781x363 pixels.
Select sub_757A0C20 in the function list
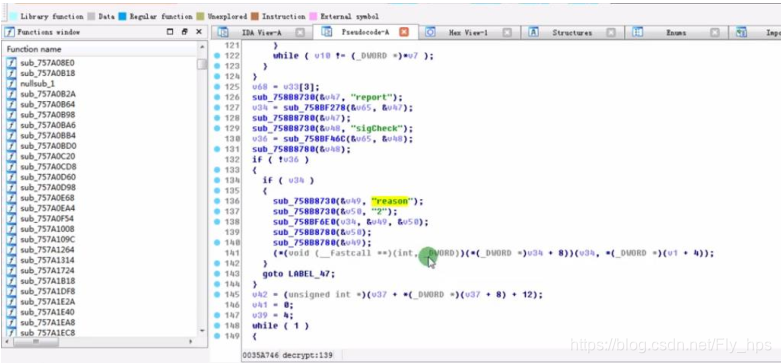click(48, 156)
